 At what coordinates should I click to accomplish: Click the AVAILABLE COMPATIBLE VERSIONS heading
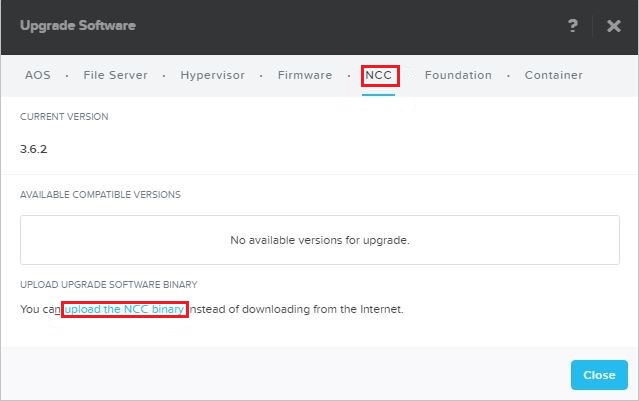pos(100,195)
